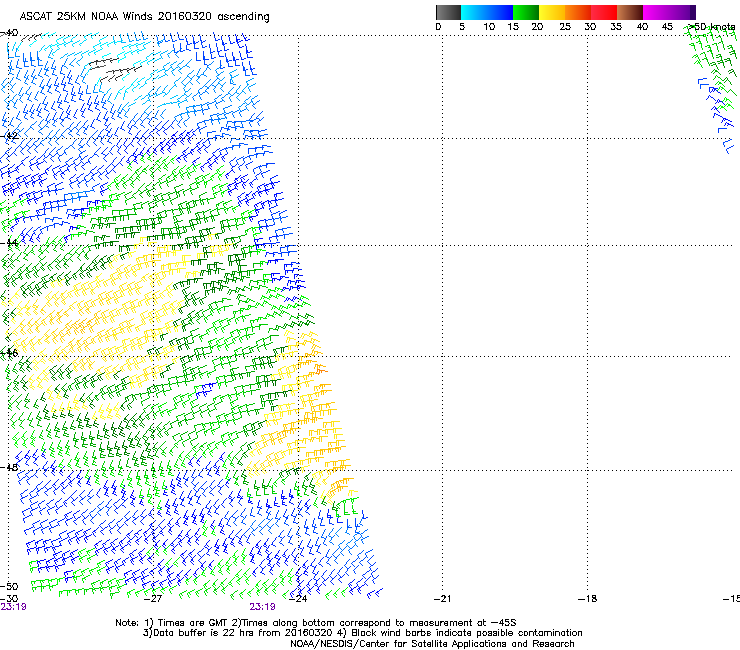Click the latitude axis label '-42'
The width and height of the screenshot is (740, 650).
[9, 136]
